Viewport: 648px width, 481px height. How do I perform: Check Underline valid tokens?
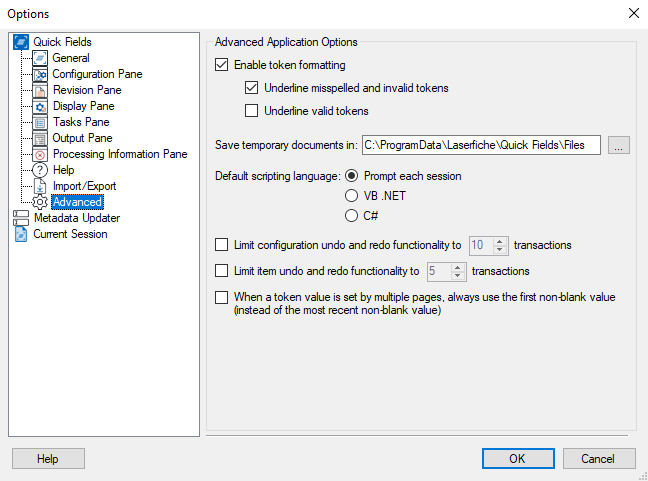[251, 111]
